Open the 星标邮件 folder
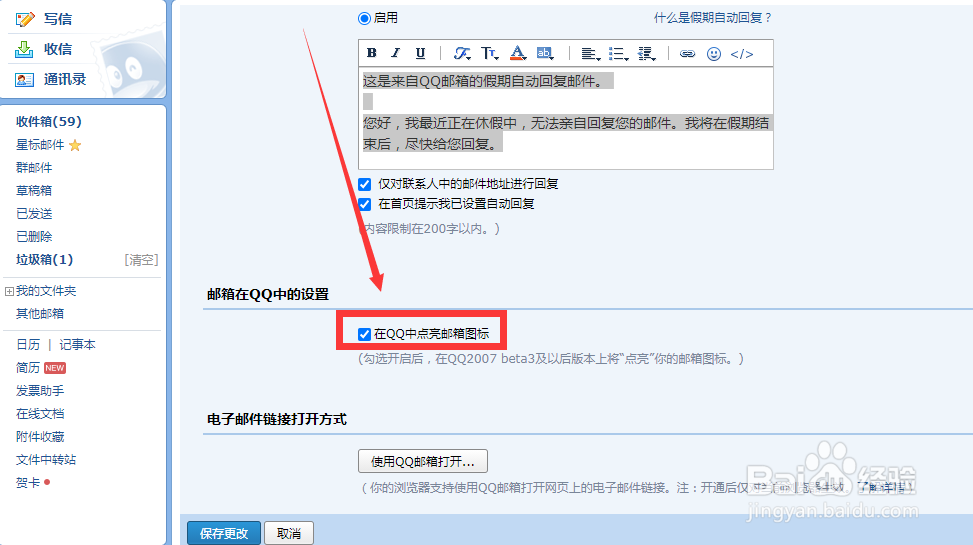This screenshot has width=973, height=545. point(40,145)
